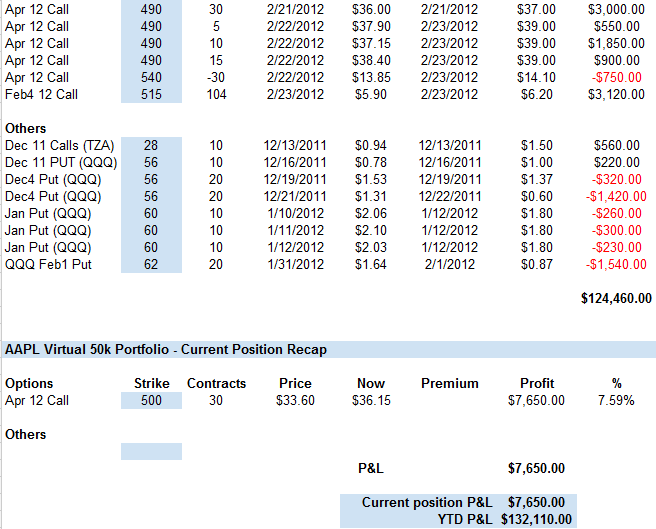Select the $36.15 Now value cell
Image resolution: width=656 pixels, height=529 pixels.
(371, 400)
